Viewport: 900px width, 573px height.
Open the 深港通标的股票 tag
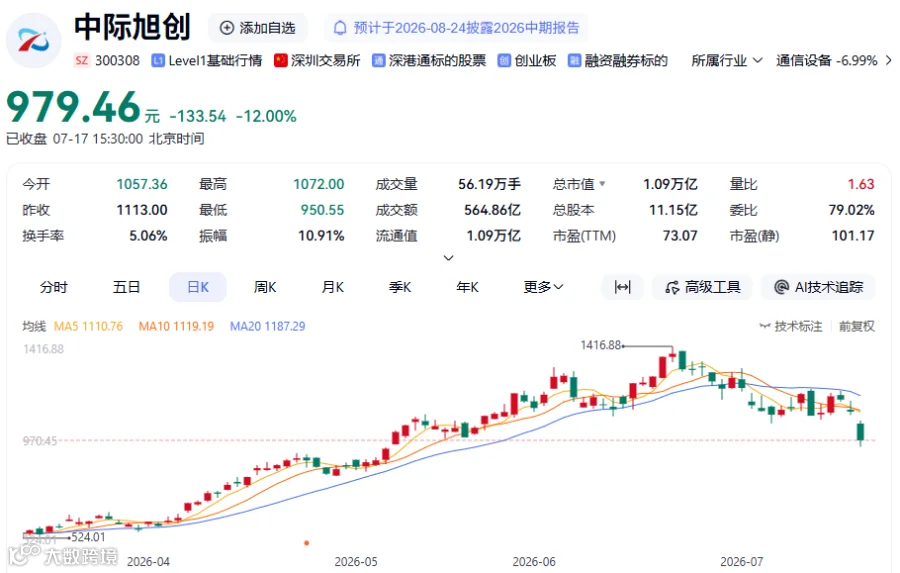tap(429, 61)
